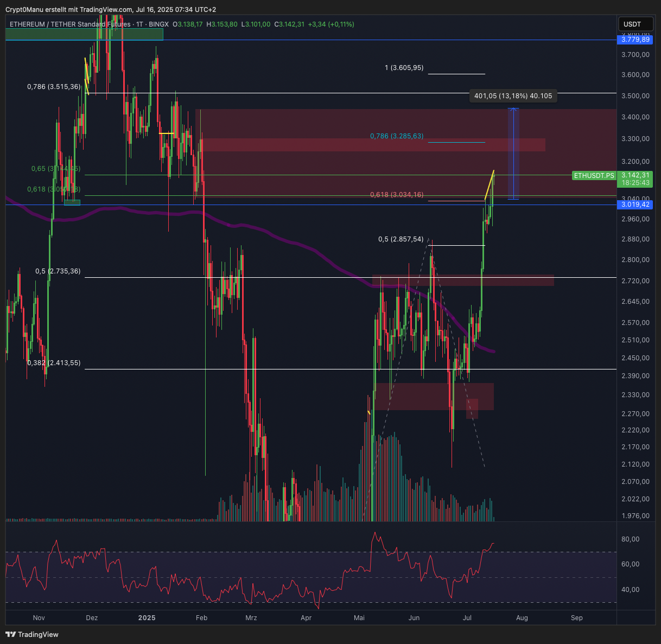Click the Crypt0Manu TradingView.com header caption
Image resolution: width=661 pixels, height=644 pixels.
pyautogui.click(x=111, y=10)
